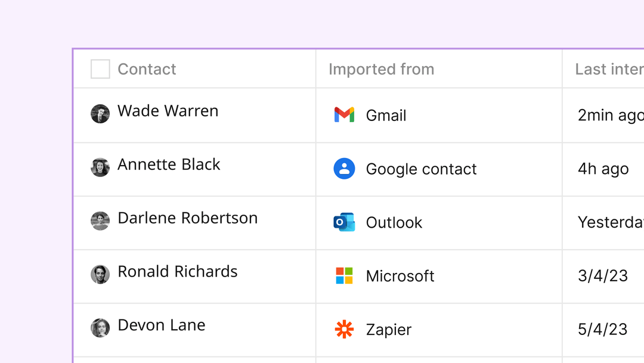
Task: Switch focus to the Imported from column
Action: (381, 69)
